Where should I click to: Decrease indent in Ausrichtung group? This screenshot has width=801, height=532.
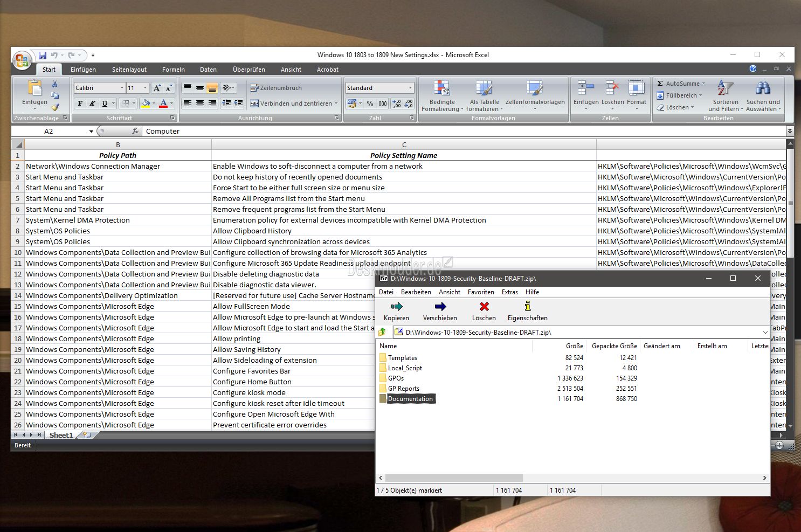[x=226, y=103]
